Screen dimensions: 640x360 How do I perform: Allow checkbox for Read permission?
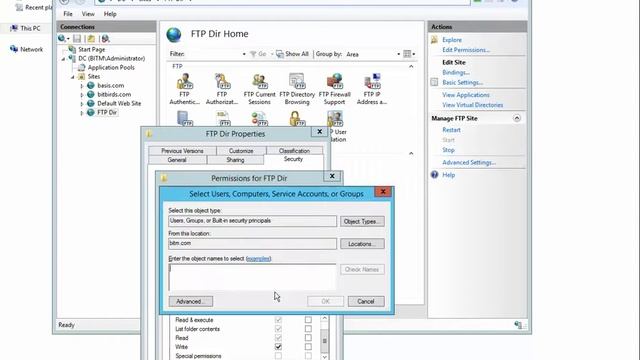278,338
